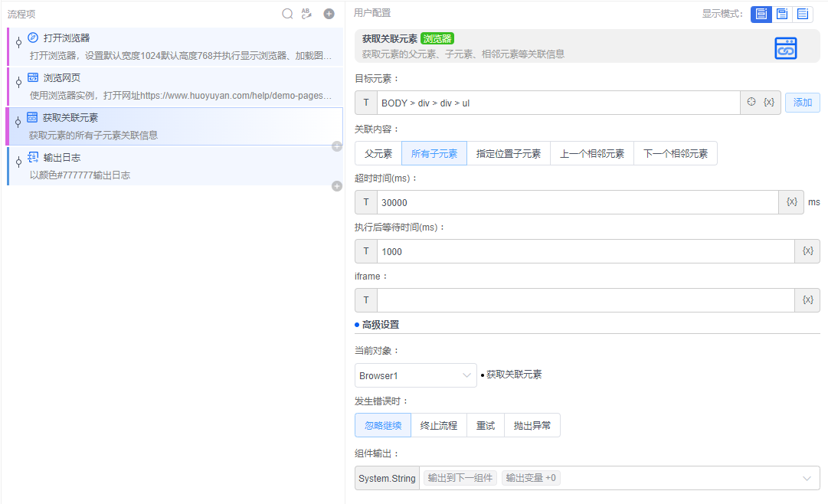Click the {x} variable icon next to 超时时间 field
The width and height of the screenshot is (828, 504).
click(790, 201)
